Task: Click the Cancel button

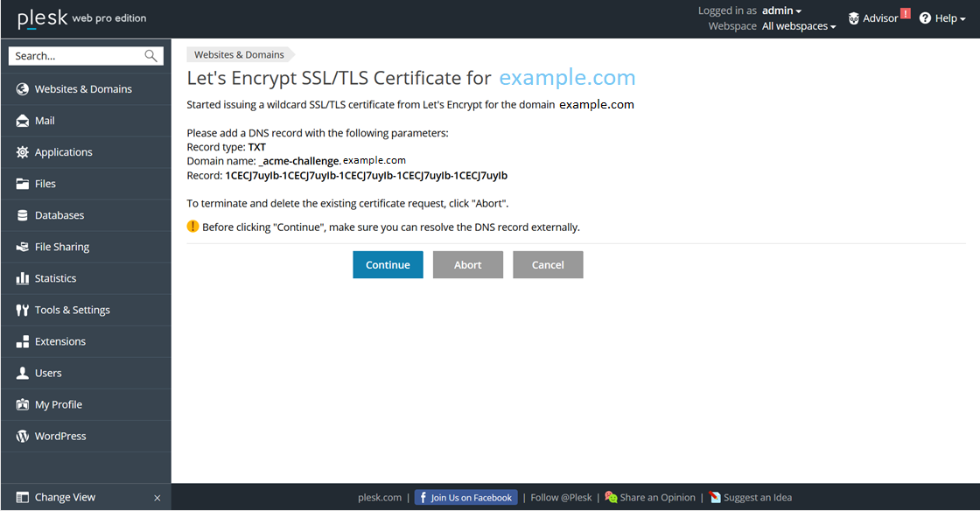Action: tap(548, 265)
